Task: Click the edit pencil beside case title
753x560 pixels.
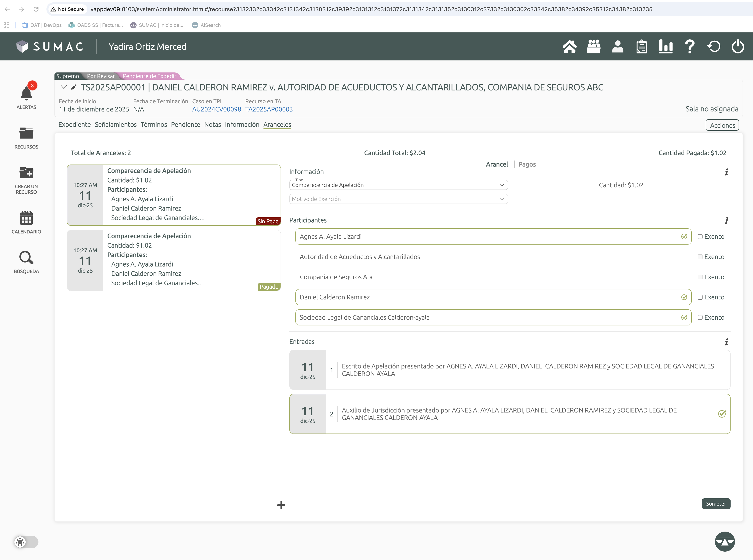Action: click(x=74, y=87)
